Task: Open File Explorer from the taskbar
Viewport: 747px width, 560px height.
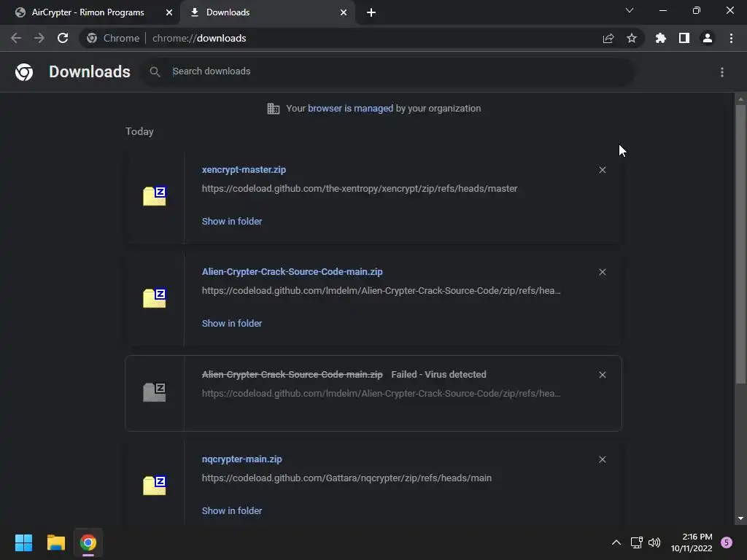Action: pyautogui.click(x=55, y=542)
